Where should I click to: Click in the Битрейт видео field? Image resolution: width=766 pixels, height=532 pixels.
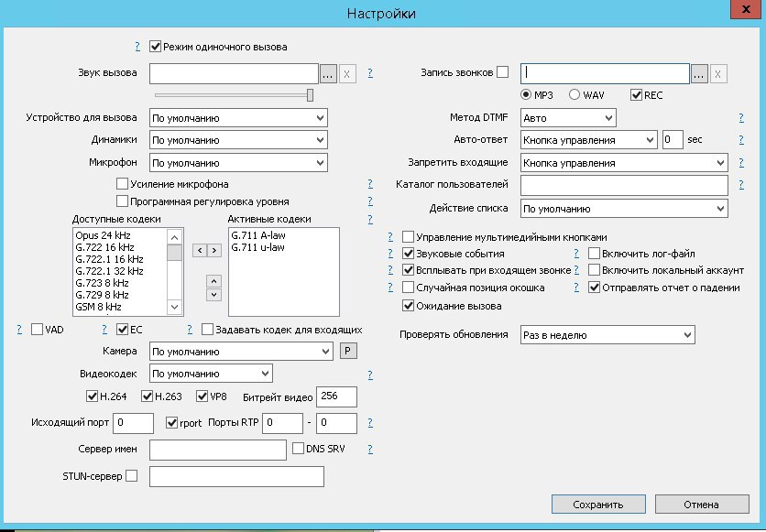tap(336, 396)
